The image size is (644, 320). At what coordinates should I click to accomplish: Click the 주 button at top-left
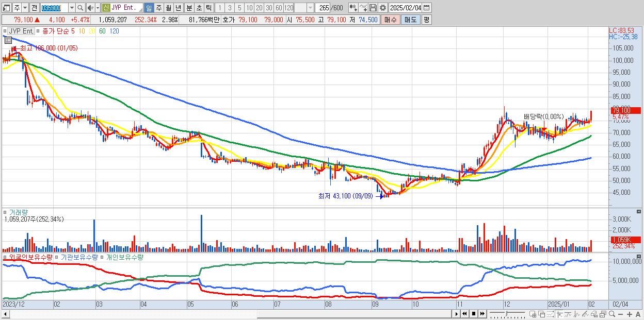(x=17, y=8)
